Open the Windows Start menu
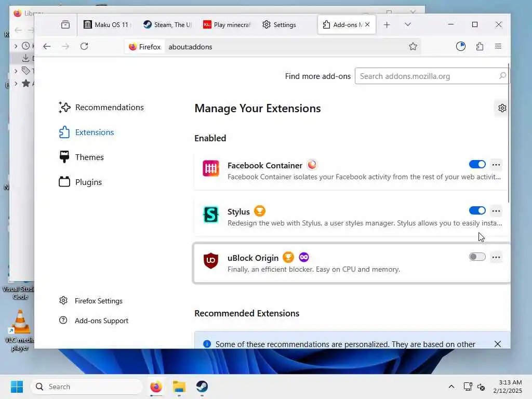The image size is (532, 399). (17, 387)
